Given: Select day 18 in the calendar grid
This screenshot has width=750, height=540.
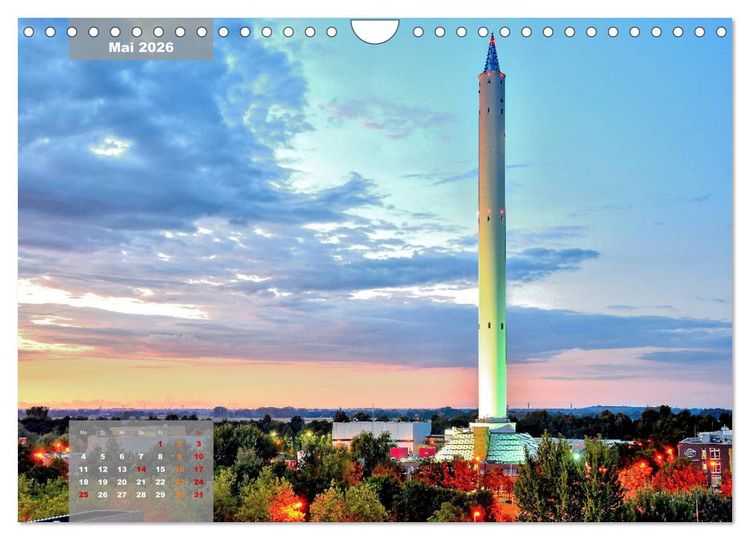Looking at the screenshot, I should [x=83, y=482].
